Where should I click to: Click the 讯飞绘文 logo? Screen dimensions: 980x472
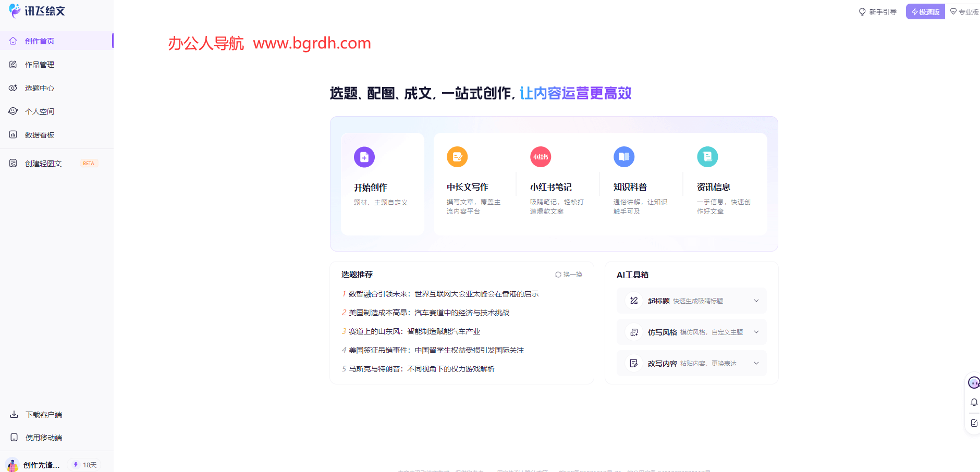(36, 11)
